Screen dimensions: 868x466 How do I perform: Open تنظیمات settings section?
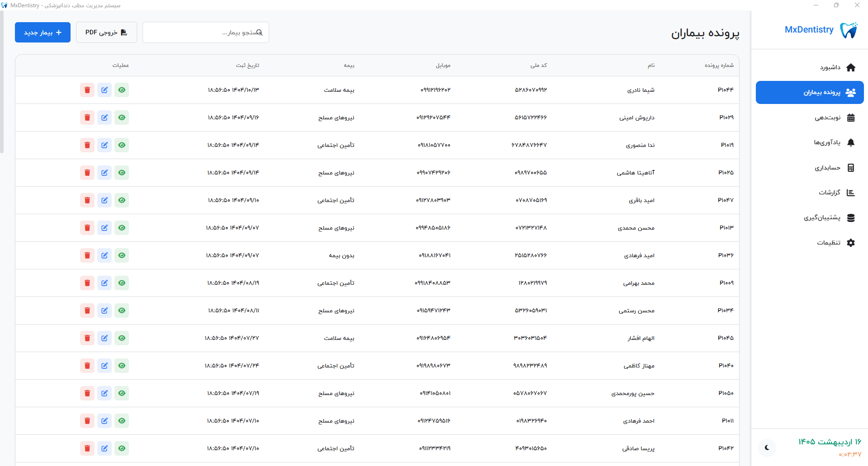810,243
